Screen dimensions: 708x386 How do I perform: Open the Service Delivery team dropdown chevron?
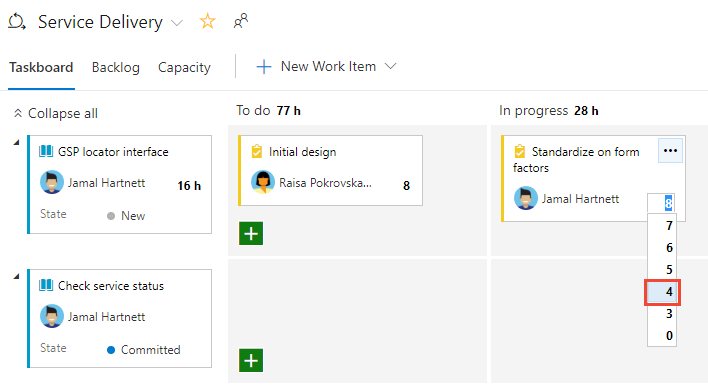177,23
